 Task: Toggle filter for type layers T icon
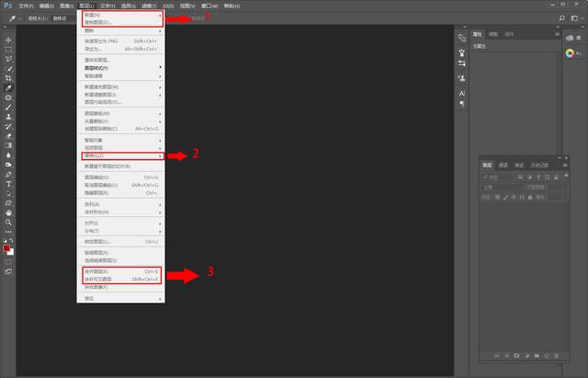pos(538,177)
